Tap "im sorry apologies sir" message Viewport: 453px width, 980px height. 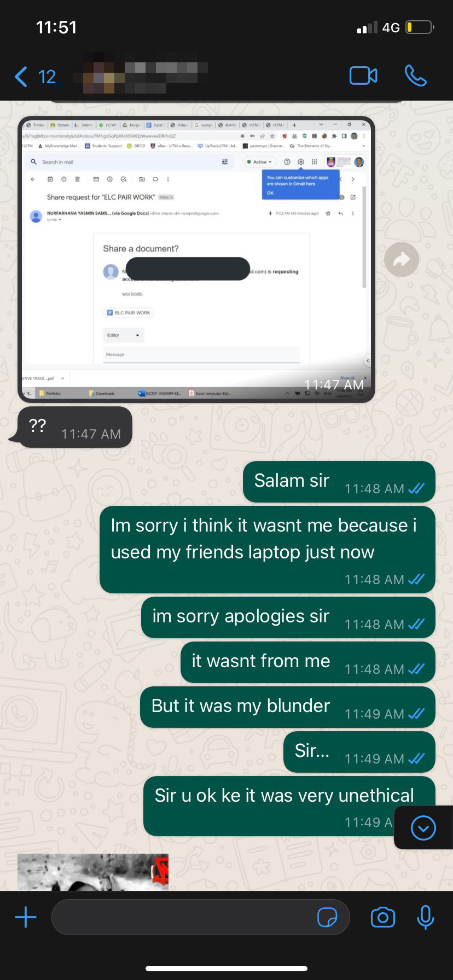pos(288,617)
